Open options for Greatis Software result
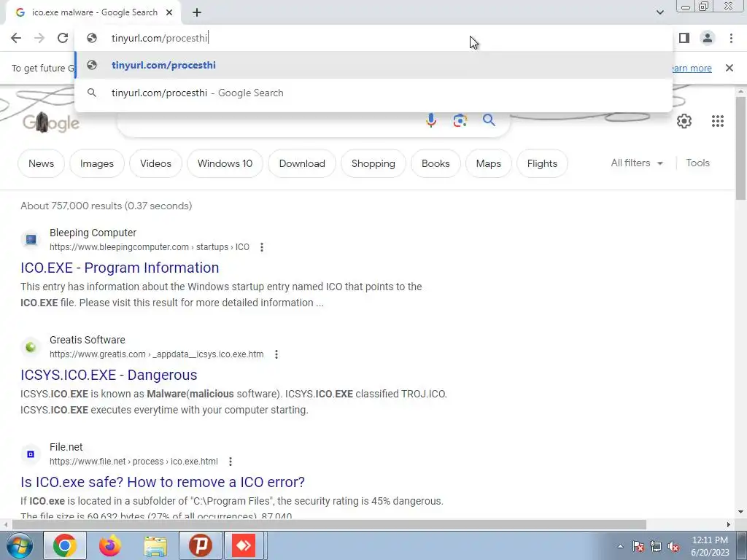Viewport: 747px width, 560px height. coord(276,354)
